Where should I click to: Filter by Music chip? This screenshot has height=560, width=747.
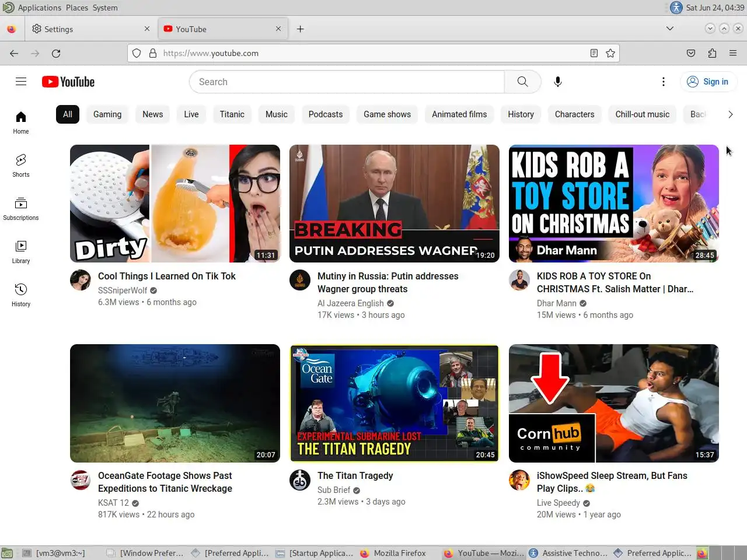tap(277, 114)
